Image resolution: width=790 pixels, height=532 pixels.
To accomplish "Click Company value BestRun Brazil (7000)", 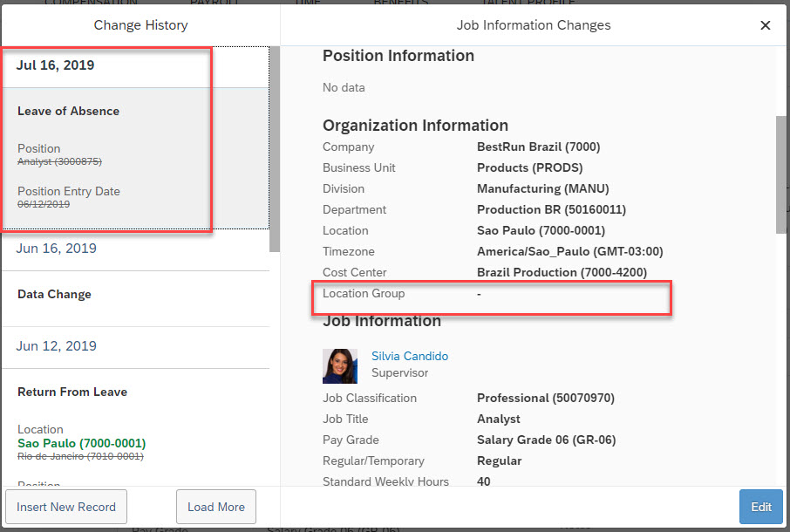I will (539, 147).
